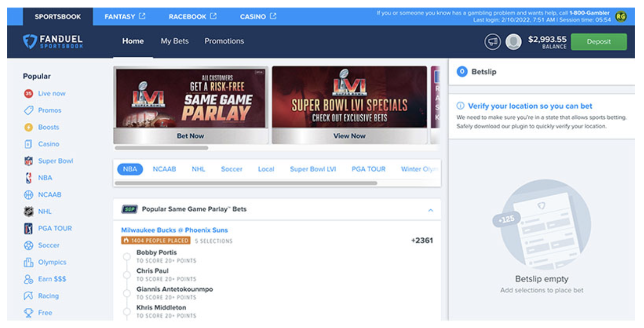
Task: Click the 1404 PEOPLE PLACED badge
Action: pyautogui.click(x=155, y=241)
